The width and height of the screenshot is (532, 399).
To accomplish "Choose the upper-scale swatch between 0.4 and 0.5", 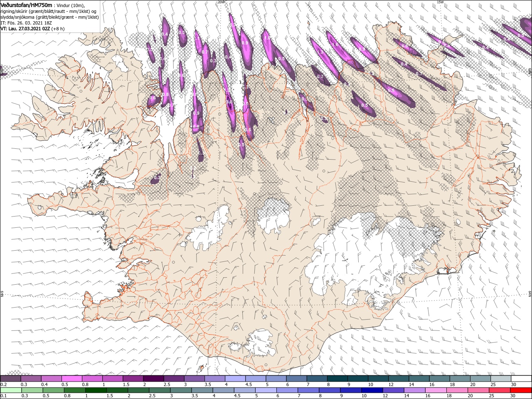I will (x=51, y=379).
